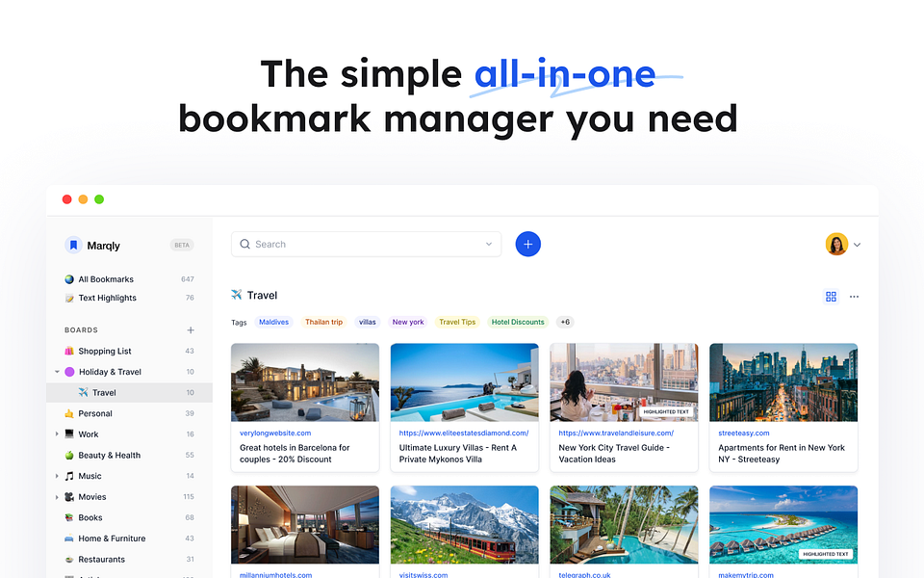924x578 pixels.
Task: Open the Mykonos luxury villa thumbnail
Action: point(464,382)
